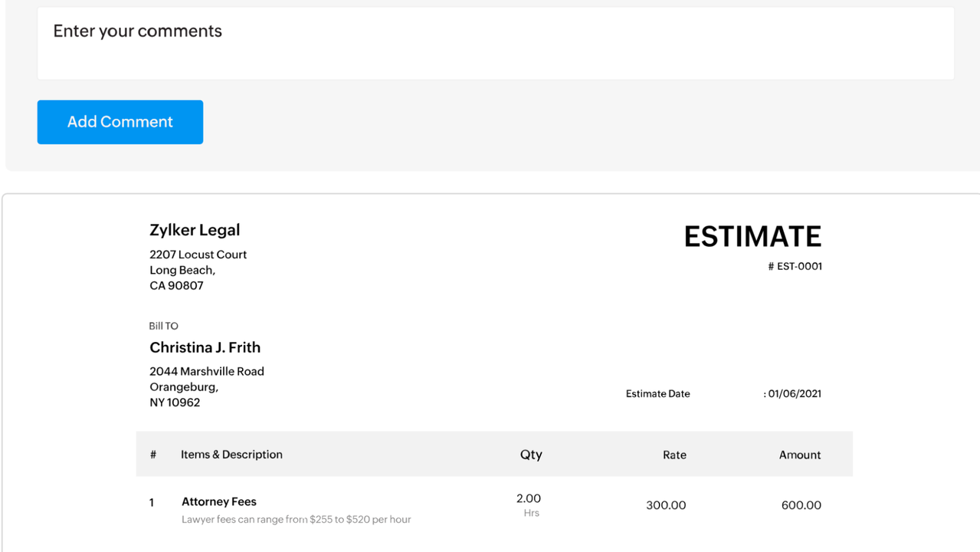Click the Items & Description column header

231,455
